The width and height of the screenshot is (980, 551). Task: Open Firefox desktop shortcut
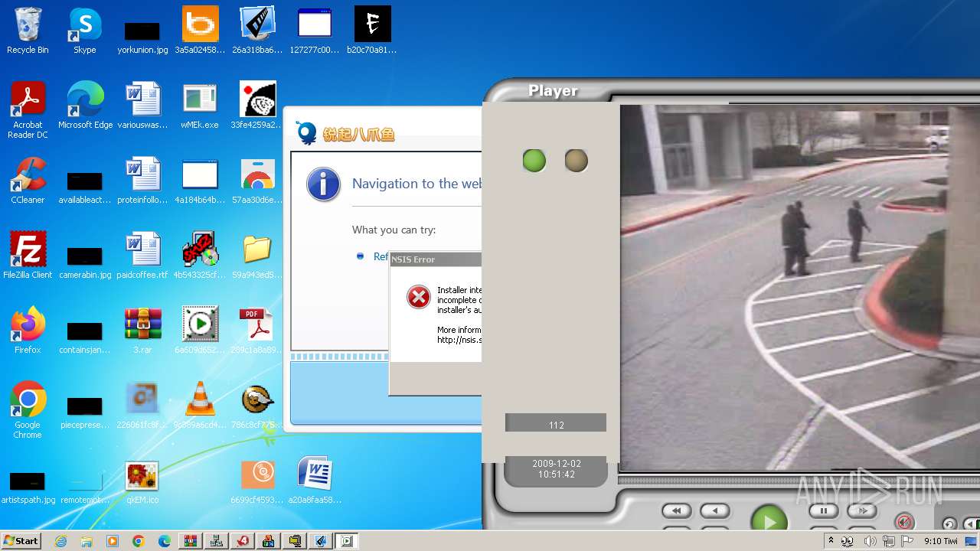28,331
